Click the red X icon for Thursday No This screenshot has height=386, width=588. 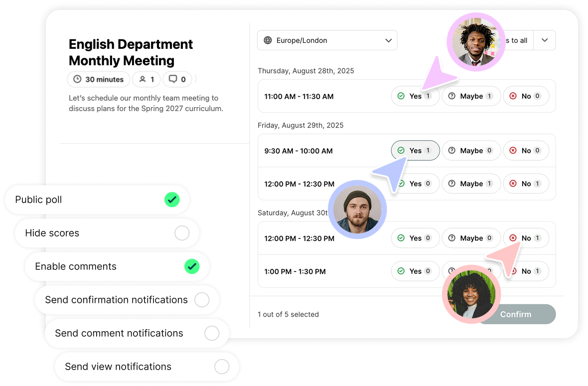point(513,96)
